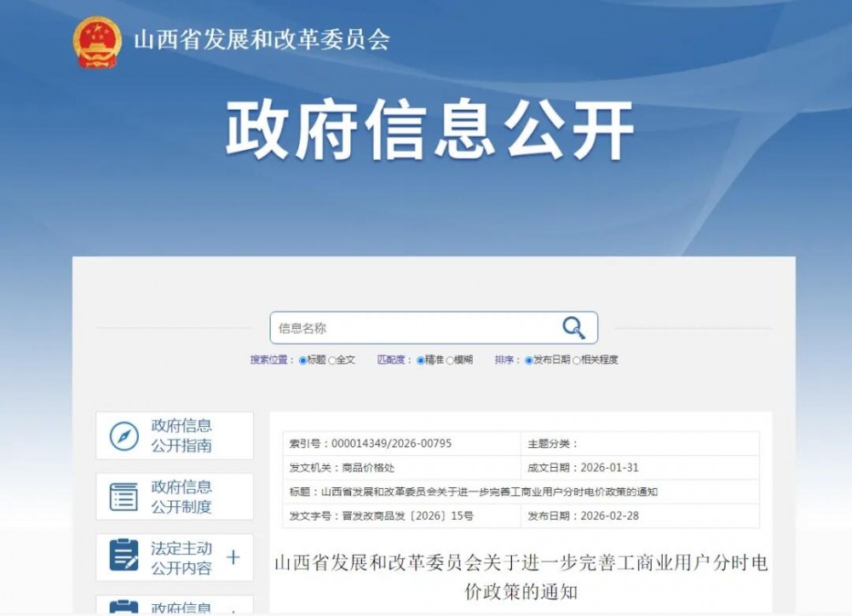Sort results by 相关程度

point(577,360)
